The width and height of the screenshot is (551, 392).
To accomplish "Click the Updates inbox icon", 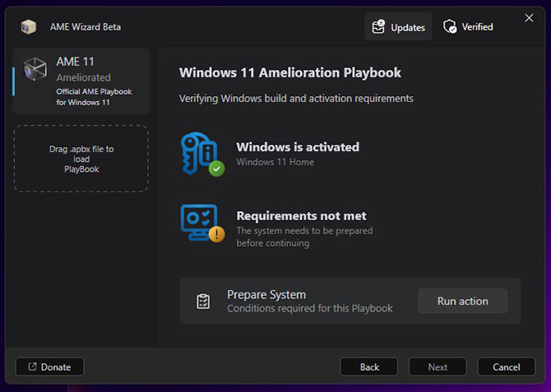I will 378,27.
